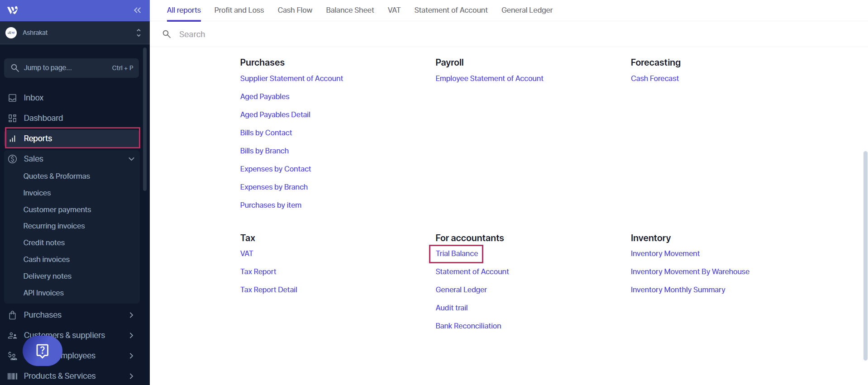Viewport: 868px width, 385px height.
Task: Switch to the Profit and Loss tab
Action: tap(239, 10)
